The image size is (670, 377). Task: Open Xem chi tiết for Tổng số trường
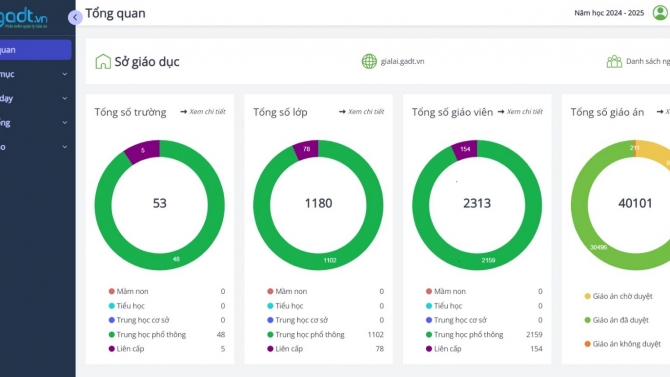coord(203,112)
